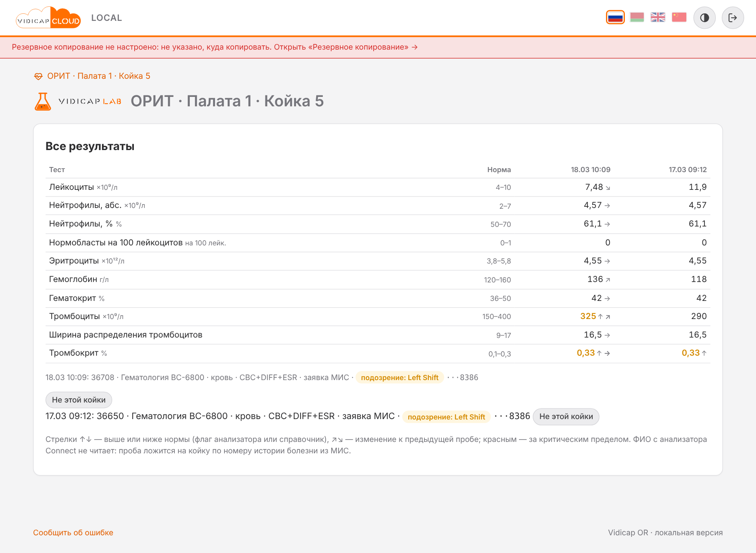Switch language to Belarusian flag
The image size is (756, 553).
(637, 18)
